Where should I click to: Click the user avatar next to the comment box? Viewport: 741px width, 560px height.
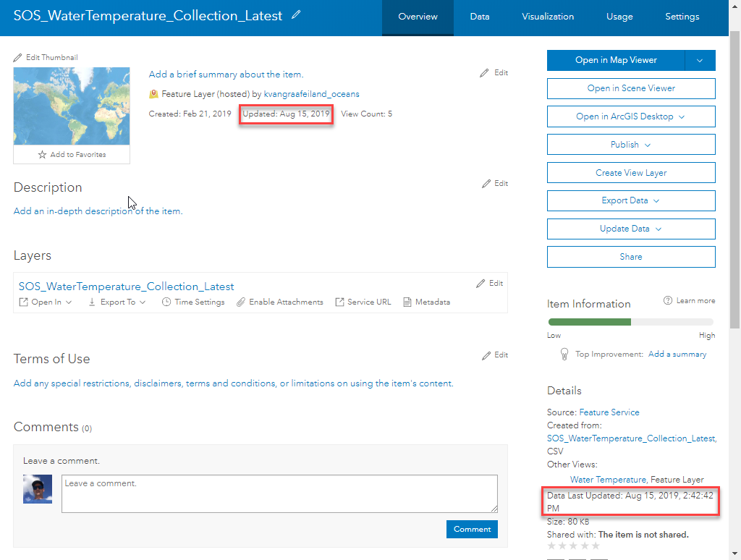click(38, 489)
